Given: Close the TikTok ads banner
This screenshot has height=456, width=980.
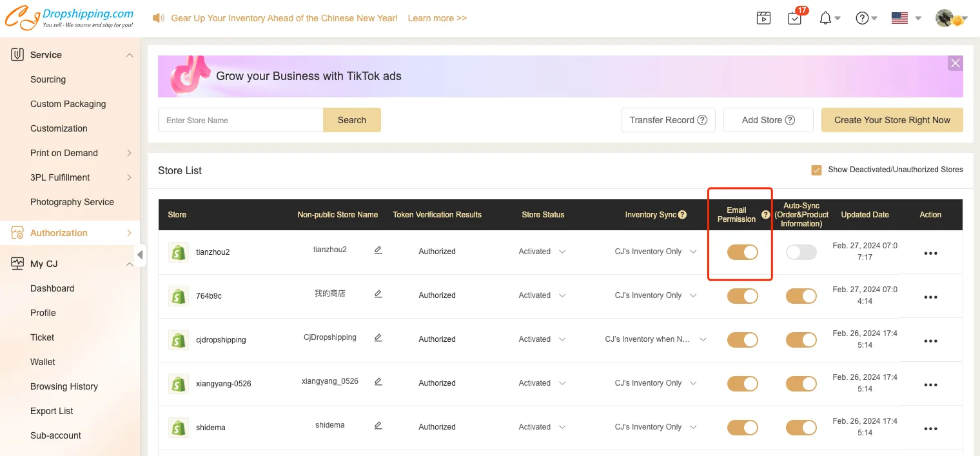Looking at the screenshot, I should click(955, 63).
